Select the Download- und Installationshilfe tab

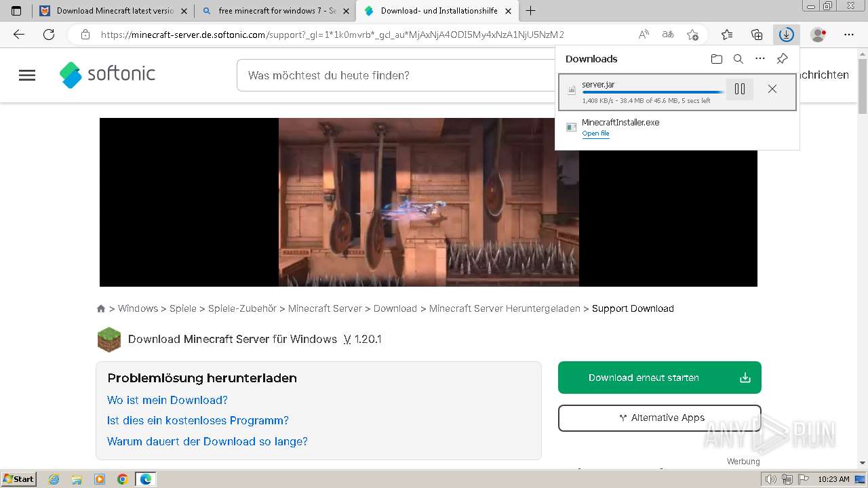(437, 11)
